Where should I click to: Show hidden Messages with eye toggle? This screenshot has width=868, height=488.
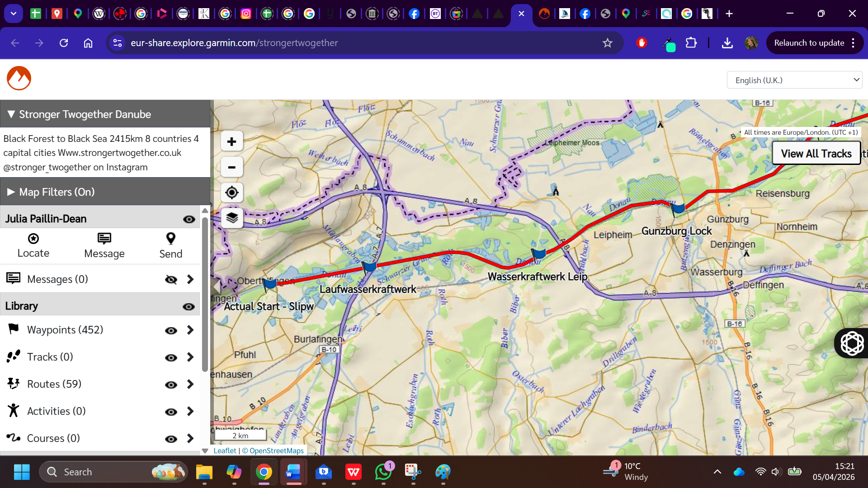click(x=171, y=280)
